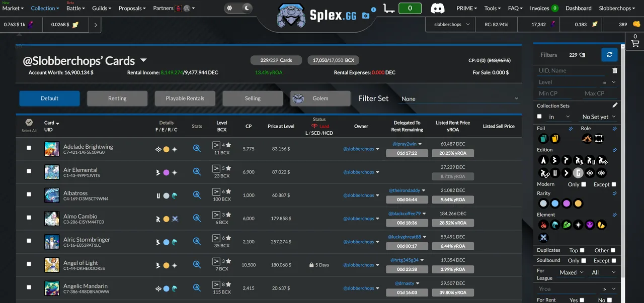Open the Tools menu

coord(493,9)
